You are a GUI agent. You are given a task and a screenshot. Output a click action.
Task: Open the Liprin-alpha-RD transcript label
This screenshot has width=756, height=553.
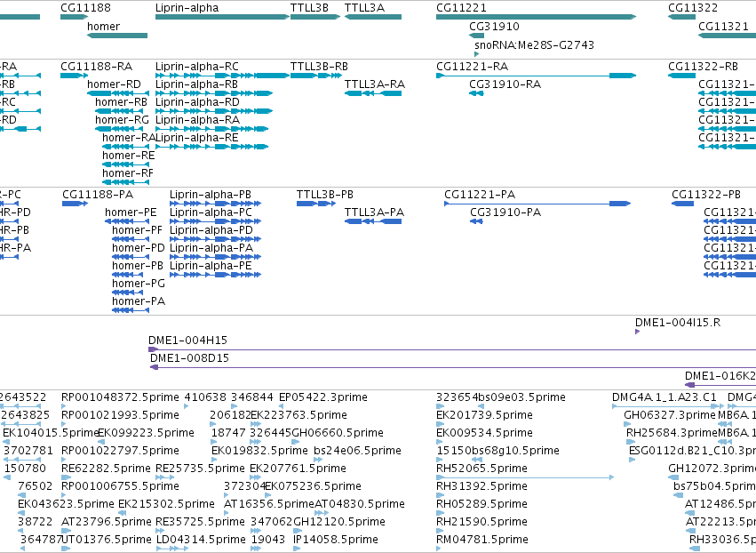[x=197, y=102]
